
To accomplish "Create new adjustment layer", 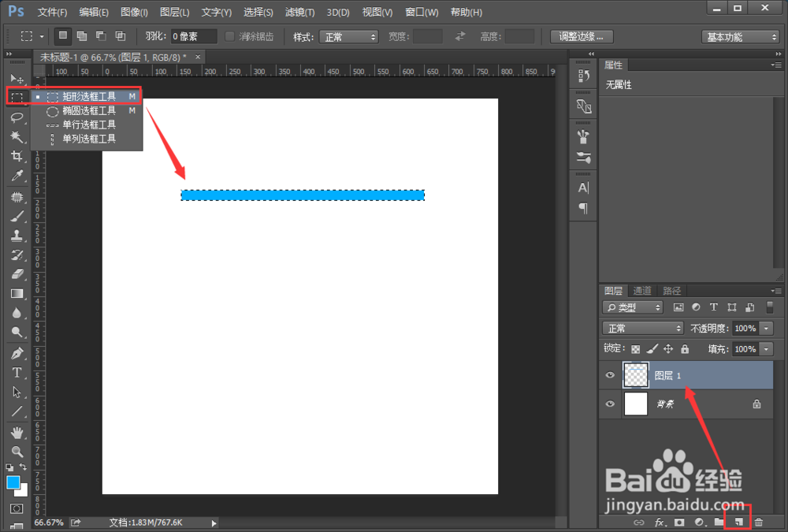I will [x=699, y=522].
